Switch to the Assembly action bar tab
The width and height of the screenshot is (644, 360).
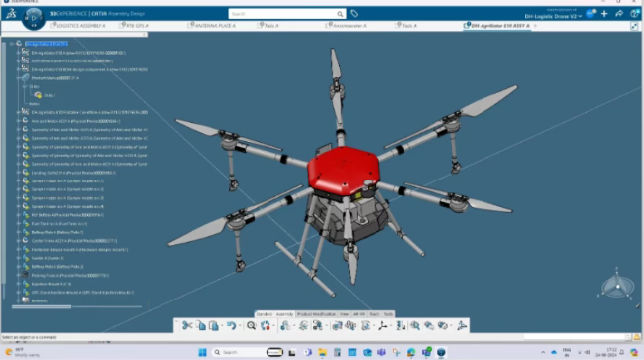click(284, 314)
